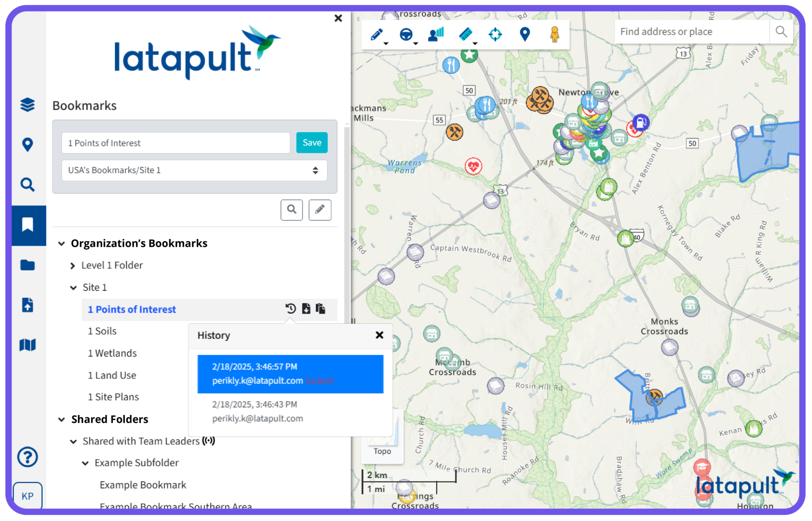Click the bookmark name input field
The image size is (812, 521).
176,143
